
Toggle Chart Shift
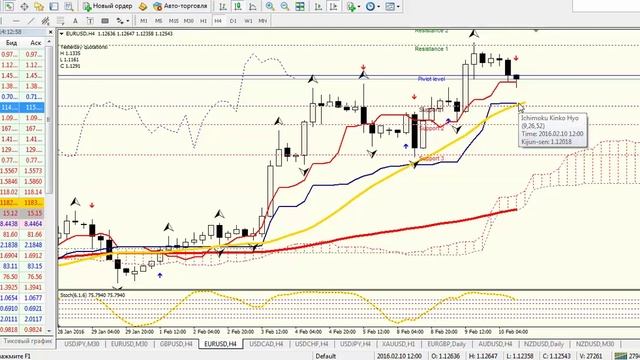(333, 7)
